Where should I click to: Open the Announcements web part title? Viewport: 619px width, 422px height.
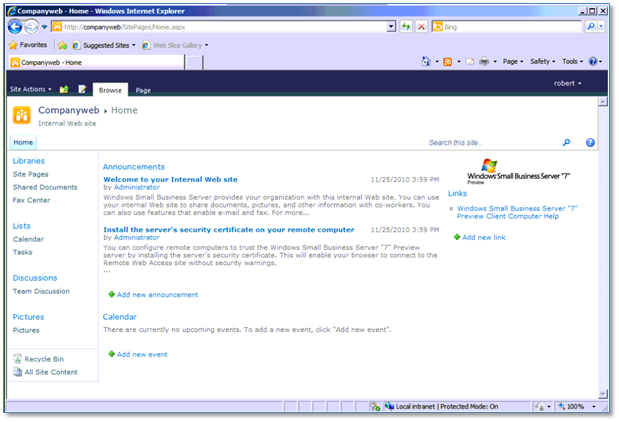coord(134,167)
